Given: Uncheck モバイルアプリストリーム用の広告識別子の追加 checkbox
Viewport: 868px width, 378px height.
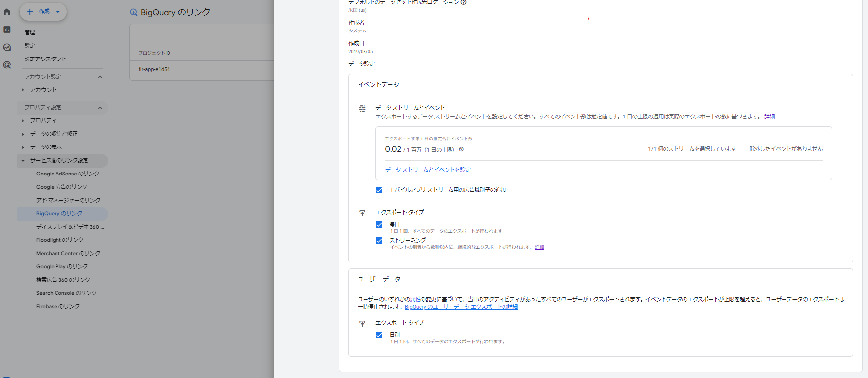Looking at the screenshot, I should coord(379,190).
